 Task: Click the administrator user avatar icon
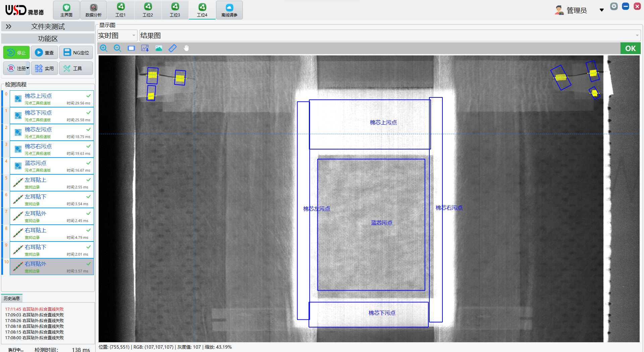point(559,10)
